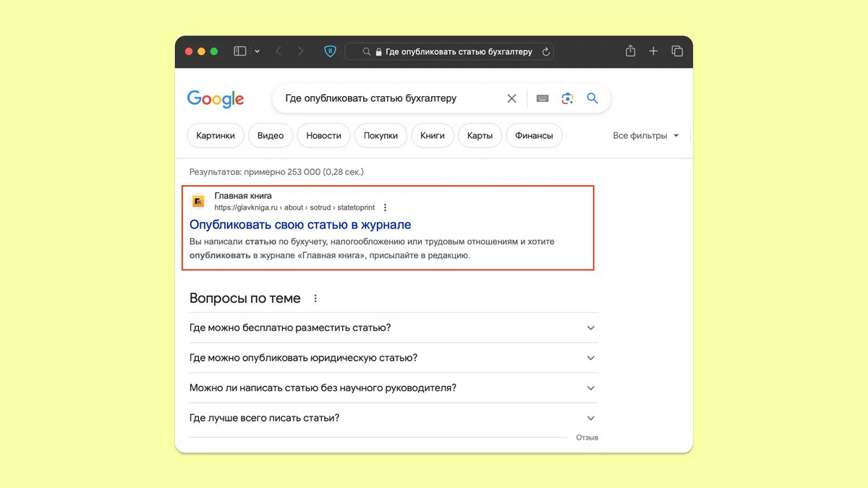The image size is (868, 488).
Task: Switch to the Картинки search tab
Action: pyautogui.click(x=216, y=136)
